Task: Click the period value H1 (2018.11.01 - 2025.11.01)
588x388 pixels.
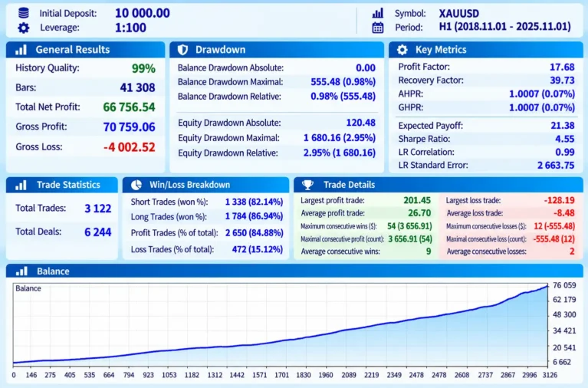Action: pyautogui.click(x=505, y=27)
